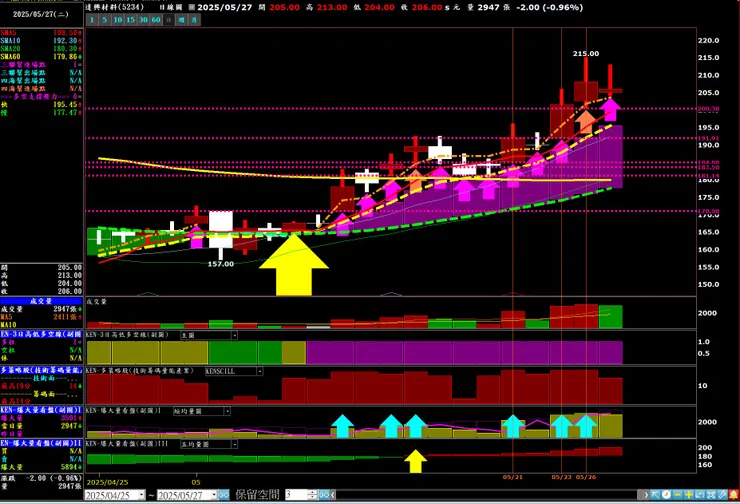Open the KENSCILL dropdown in 多策略股 panel
The image size is (740, 504).
260,371
